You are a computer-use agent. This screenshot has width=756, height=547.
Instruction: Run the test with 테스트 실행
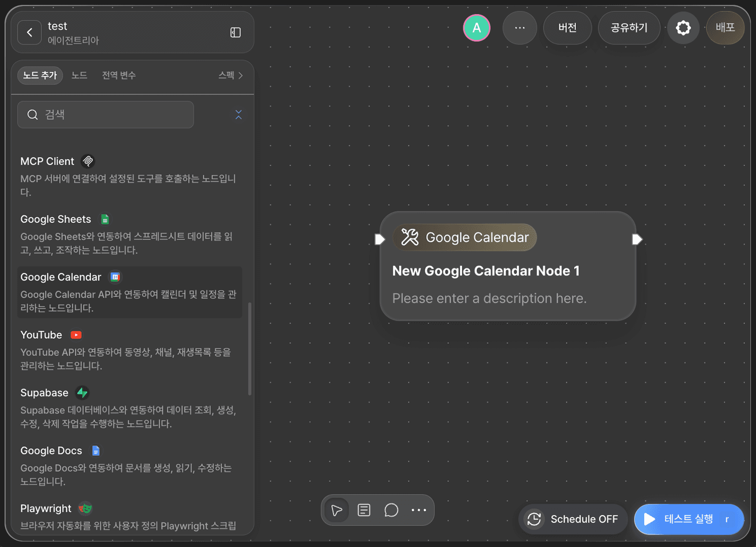pyautogui.click(x=689, y=519)
